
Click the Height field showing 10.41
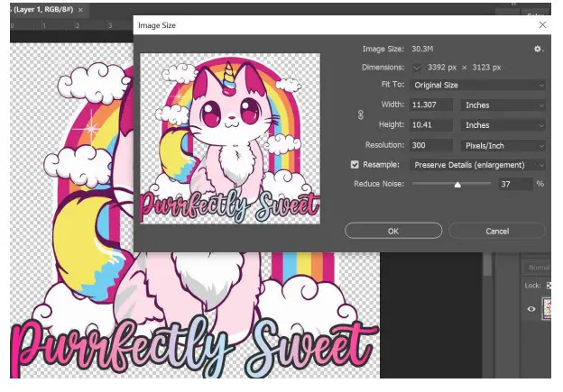(431, 124)
